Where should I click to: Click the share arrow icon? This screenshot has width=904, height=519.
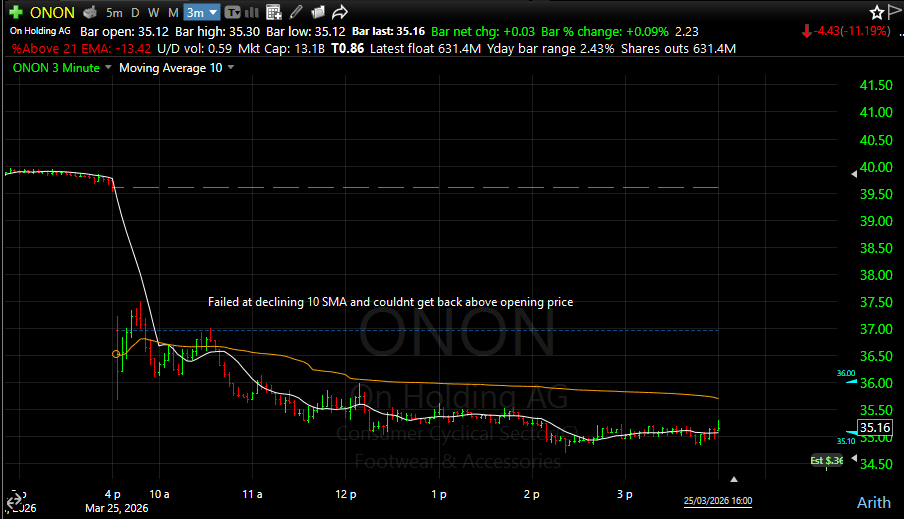(x=340, y=12)
